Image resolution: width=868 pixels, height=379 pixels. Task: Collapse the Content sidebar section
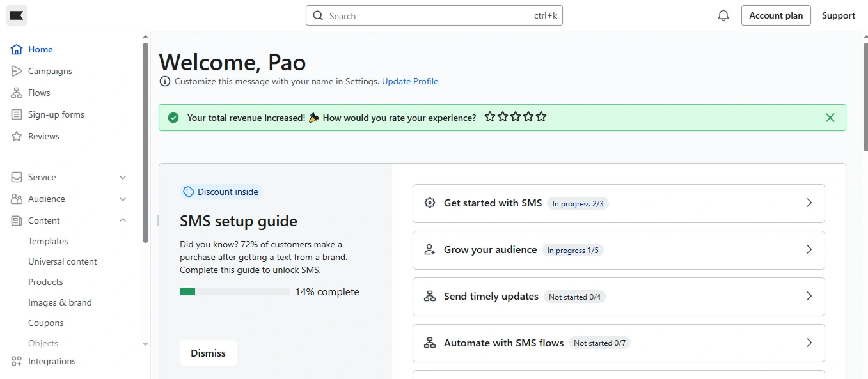click(123, 220)
